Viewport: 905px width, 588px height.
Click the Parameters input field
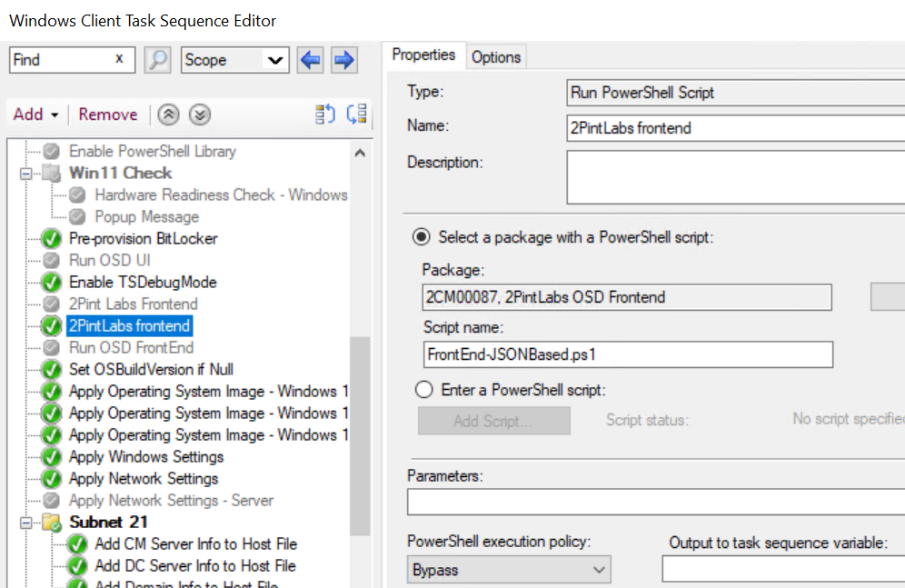pyautogui.click(x=654, y=502)
